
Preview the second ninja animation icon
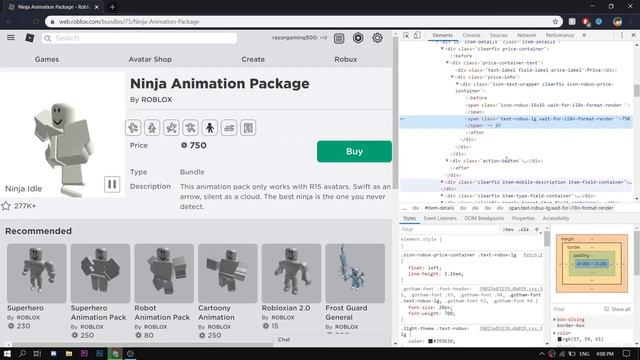point(152,128)
